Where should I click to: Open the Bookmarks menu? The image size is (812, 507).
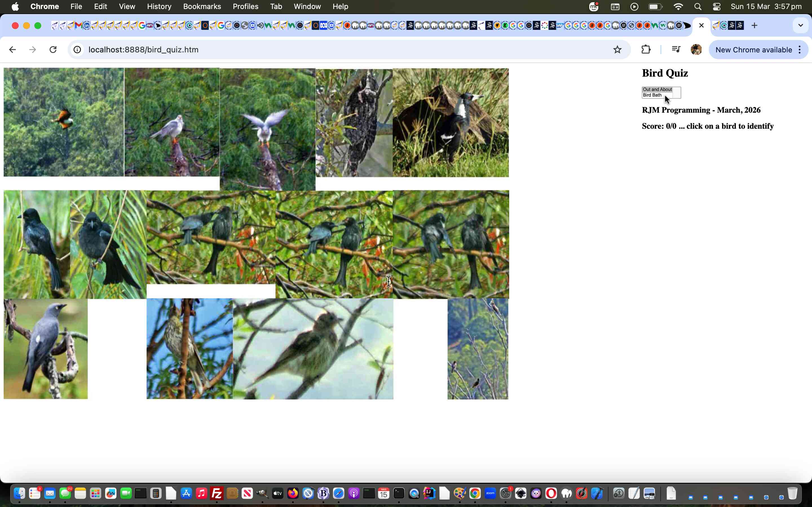(202, 6)
